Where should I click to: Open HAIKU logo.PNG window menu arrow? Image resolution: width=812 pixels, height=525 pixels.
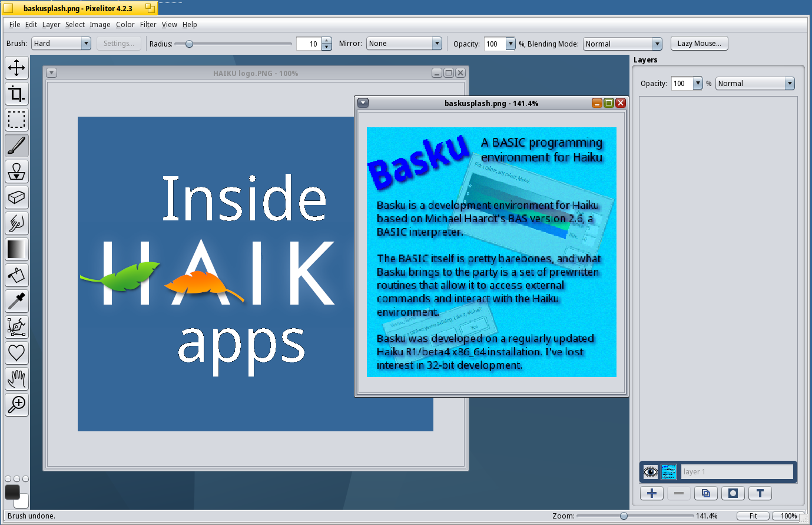52,73
